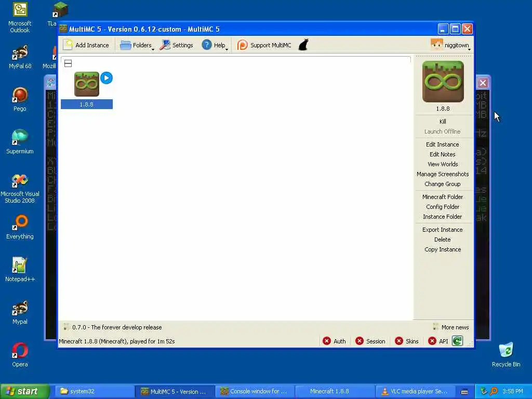Click the blue play badge on instance

coord(107,78)
